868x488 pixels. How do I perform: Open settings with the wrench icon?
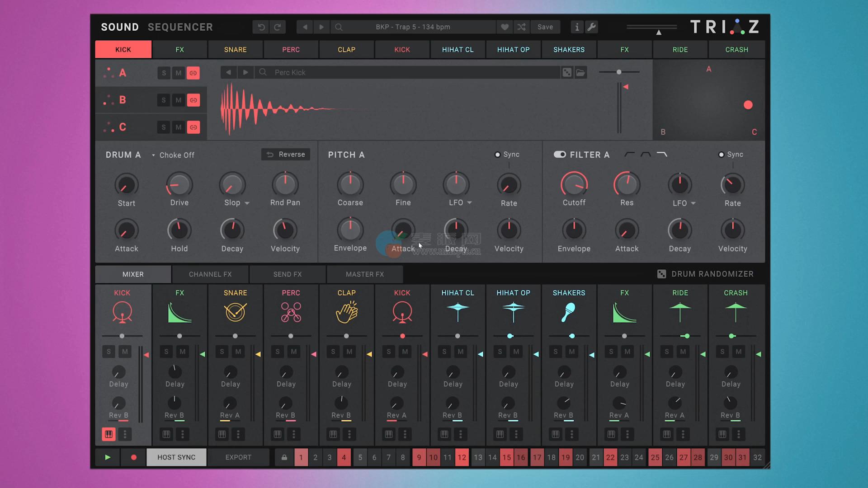(591, 27)
